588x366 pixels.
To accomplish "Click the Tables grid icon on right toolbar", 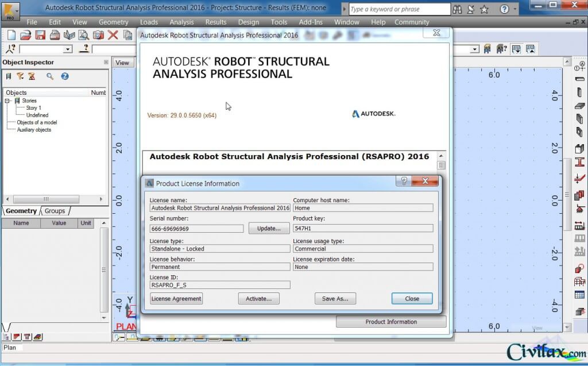I will coord(580,295).
